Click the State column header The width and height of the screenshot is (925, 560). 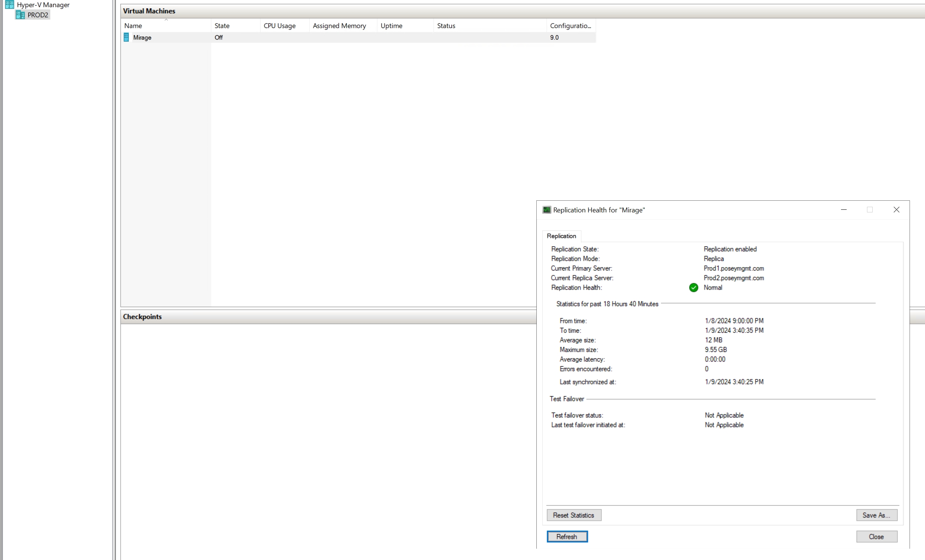pos(222,26)
